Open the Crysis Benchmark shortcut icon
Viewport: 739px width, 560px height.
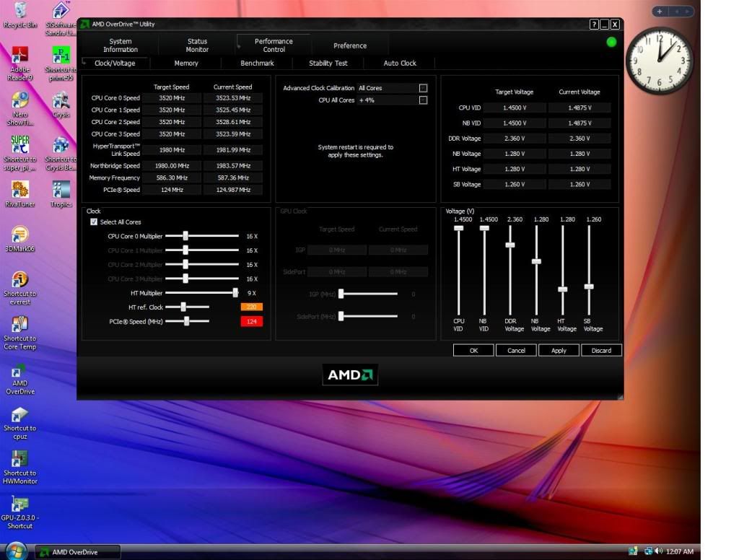(x=61, y=153)
